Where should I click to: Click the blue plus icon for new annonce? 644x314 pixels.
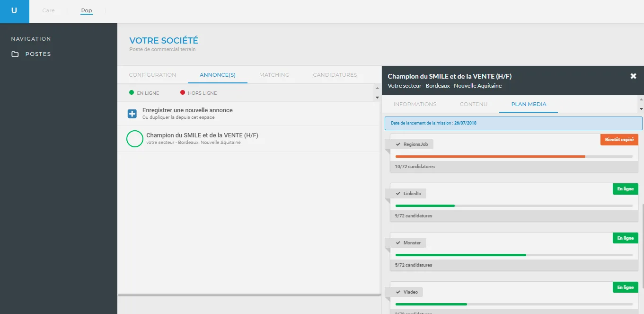[132, 114]
